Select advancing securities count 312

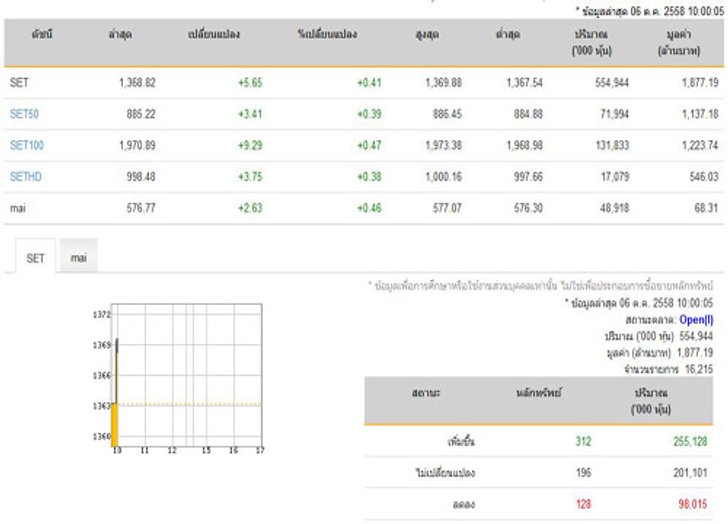[583, 441]
